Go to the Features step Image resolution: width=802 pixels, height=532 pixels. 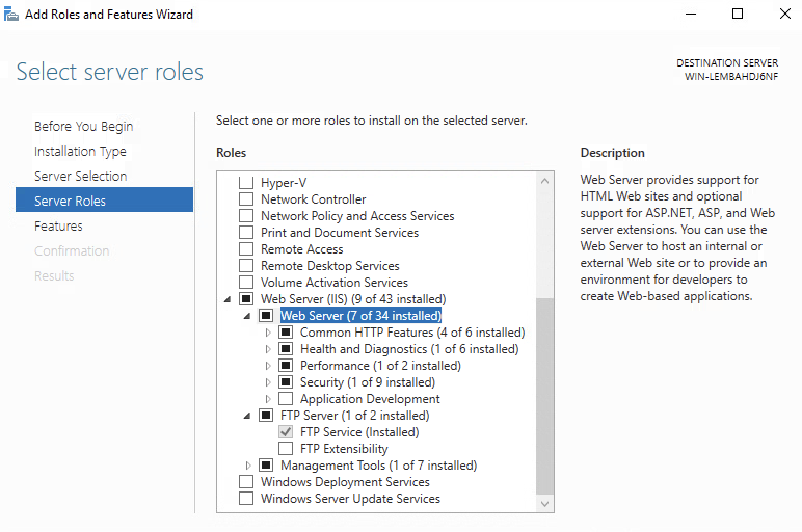[x=58, y=226]
